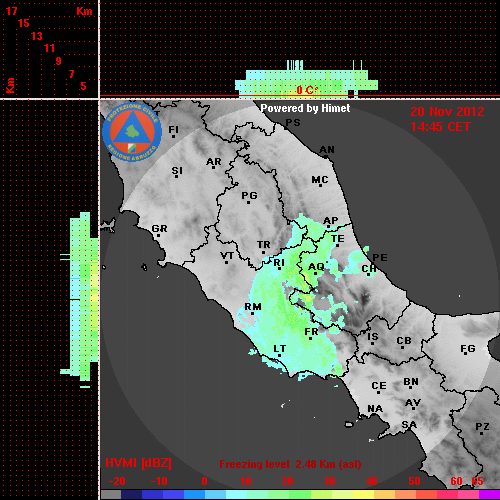Click the yellow 40 dBZ color swatch
The image size is (500, 500).
pyautogui.click(x=363, y=494)
